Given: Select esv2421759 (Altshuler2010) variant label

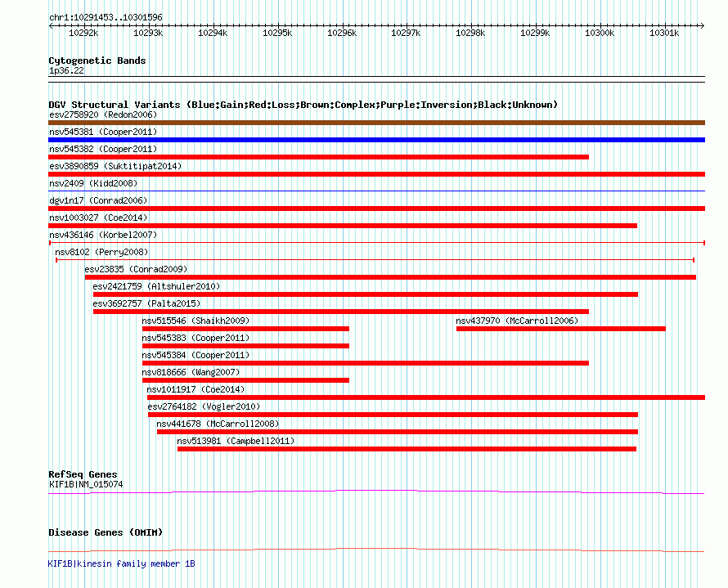Looking at the screenshot, I should tap(156, 286).
